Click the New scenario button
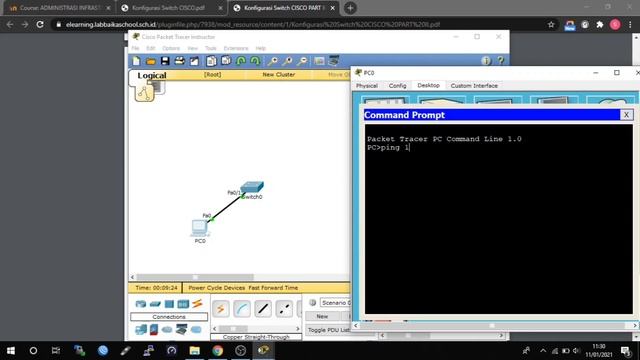Screen dimensions: 640x360 click(322, 316)
